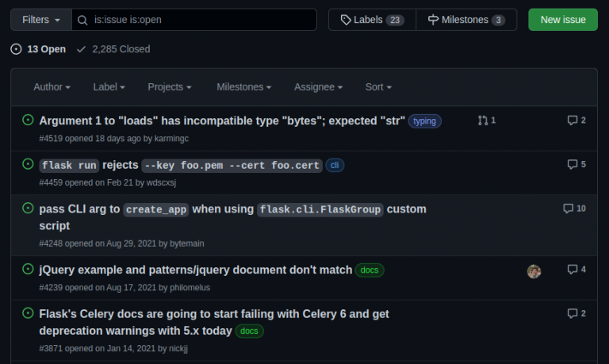This screenshot has width=609, height=364.
Task: Open the Labels page
Action: click(371, 20)
